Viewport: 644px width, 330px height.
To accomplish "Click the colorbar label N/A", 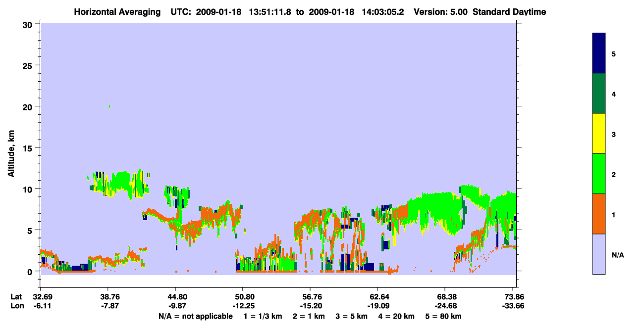I will (617, 255).
